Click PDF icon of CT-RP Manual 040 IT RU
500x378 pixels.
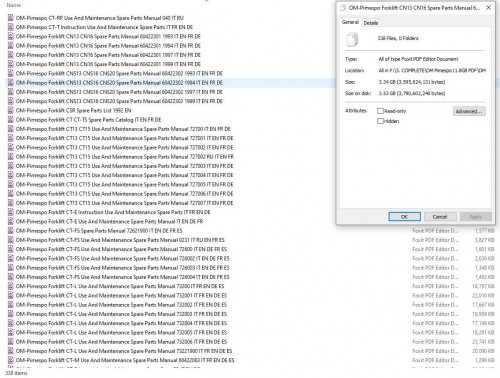pos(11,18)
